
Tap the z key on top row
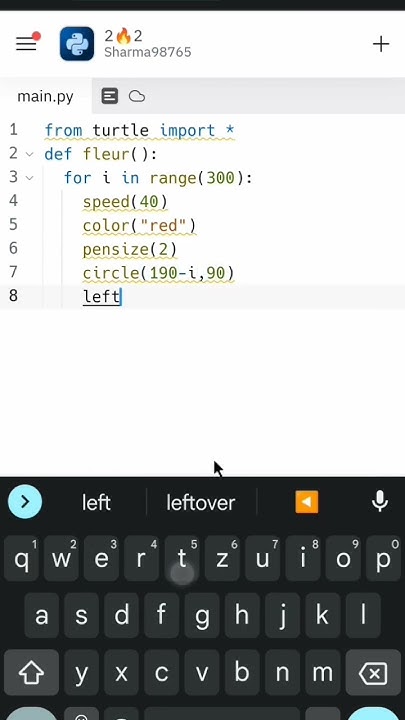pyautogui.click(x=222, y=559)
